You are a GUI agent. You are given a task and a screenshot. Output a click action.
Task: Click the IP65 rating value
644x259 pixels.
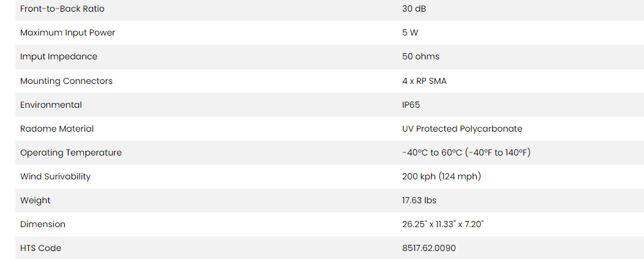click(411, 105)
